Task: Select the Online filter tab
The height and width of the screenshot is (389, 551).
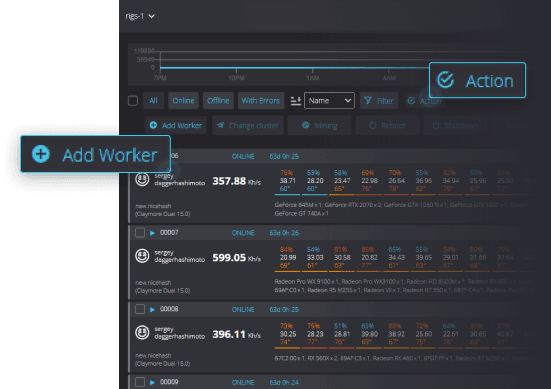Action: coord(183,101)
